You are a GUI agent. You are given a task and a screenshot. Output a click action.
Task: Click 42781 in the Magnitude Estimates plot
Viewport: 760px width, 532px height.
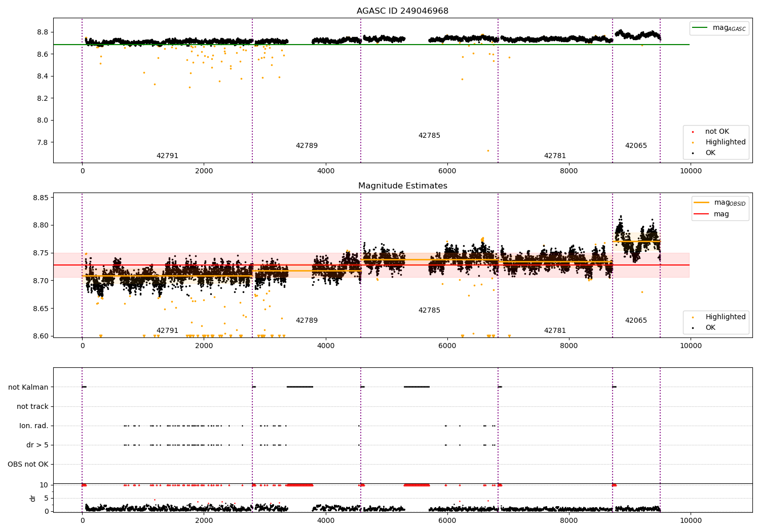coord(555,331)
